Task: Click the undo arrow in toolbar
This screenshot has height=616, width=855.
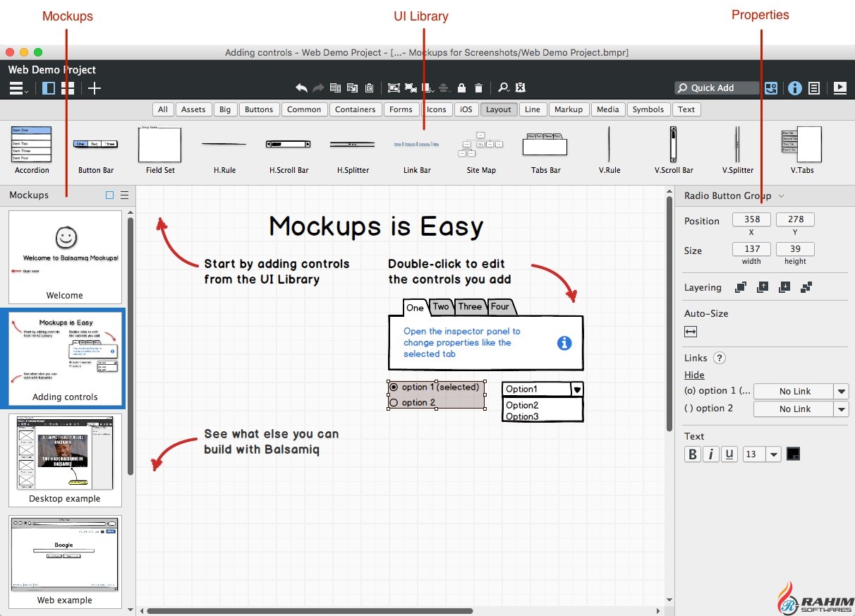Action: pyautogui.click(x=301, y=87)
